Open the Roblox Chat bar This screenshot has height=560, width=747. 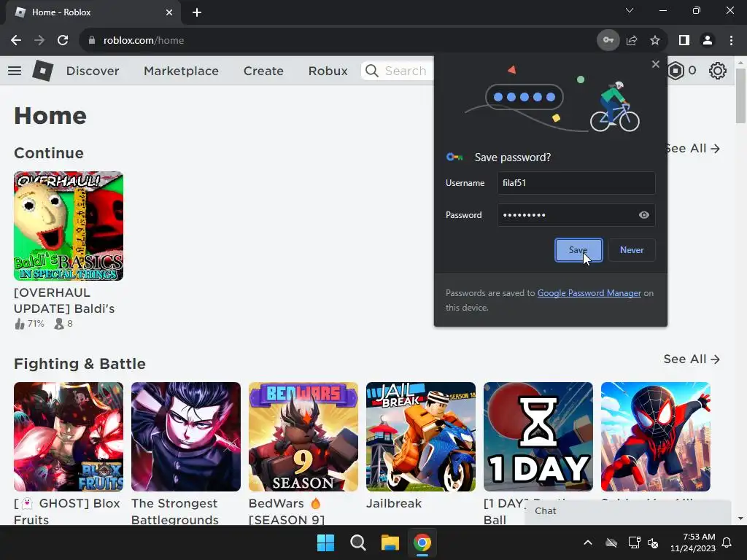point(628,511)
